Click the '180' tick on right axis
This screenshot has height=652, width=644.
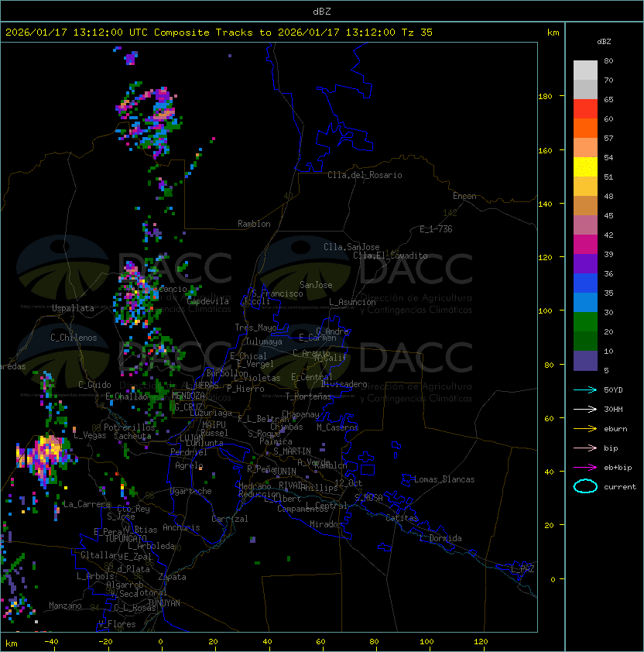point(545,97)
